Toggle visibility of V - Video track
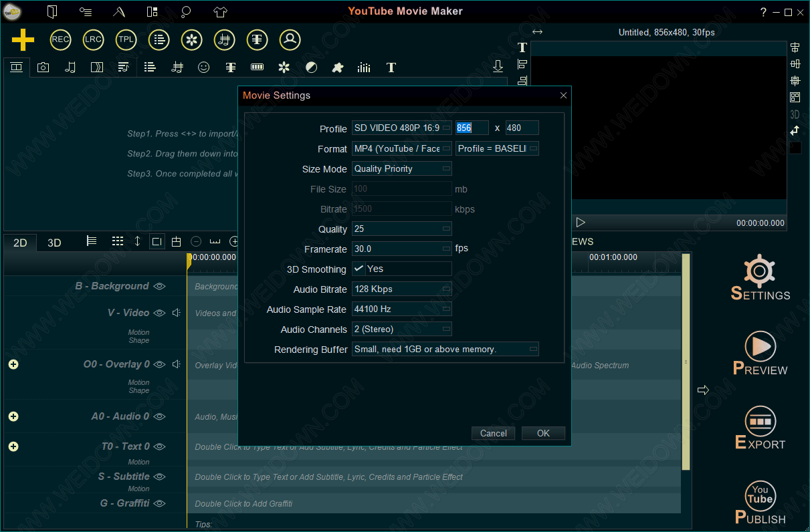This screenshot has width=810, height=532. 159,313
